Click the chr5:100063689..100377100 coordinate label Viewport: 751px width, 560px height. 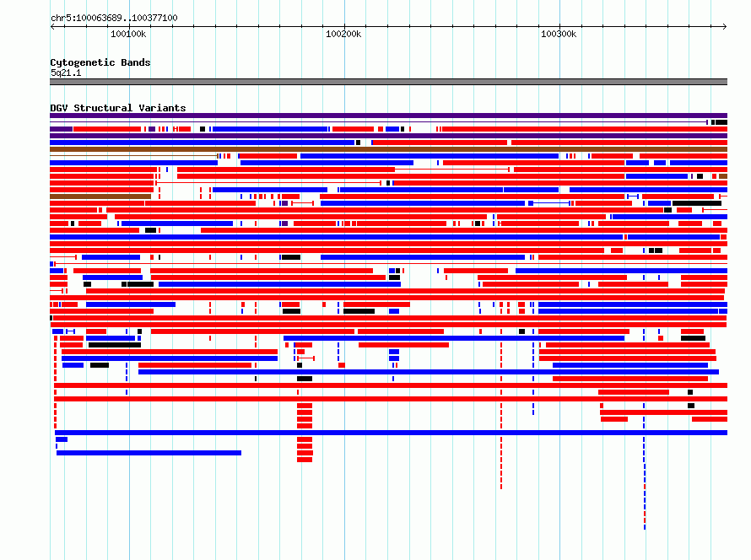(114, 18)
